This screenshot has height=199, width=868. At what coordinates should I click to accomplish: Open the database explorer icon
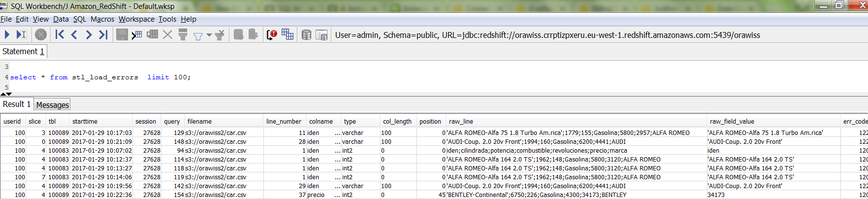pos(306,35)
